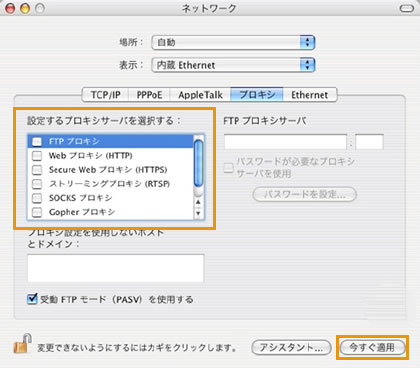
Task: Select the FTP プロキシ list row text
Action: (x=74, y=141)
